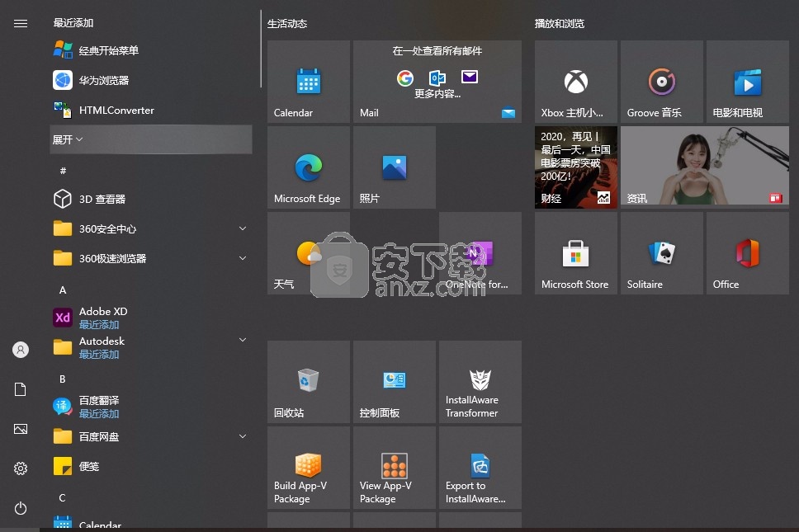Launch 经典开始菜单 from recently added
The width and height of the screenshot is (799, 532).
pos(151,50)
